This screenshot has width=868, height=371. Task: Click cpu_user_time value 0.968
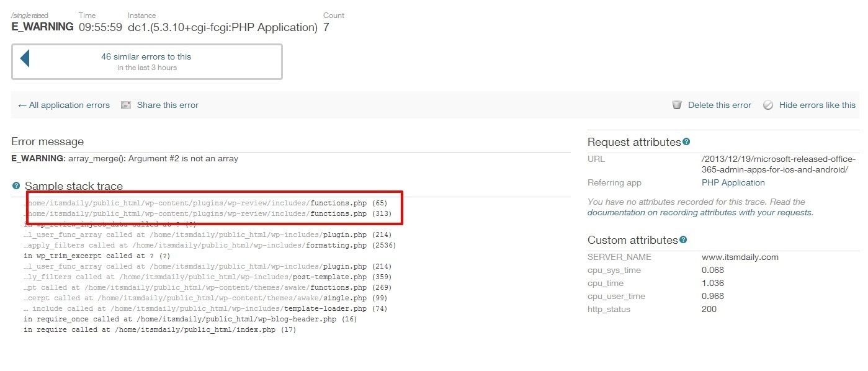(x=713, y=296)
